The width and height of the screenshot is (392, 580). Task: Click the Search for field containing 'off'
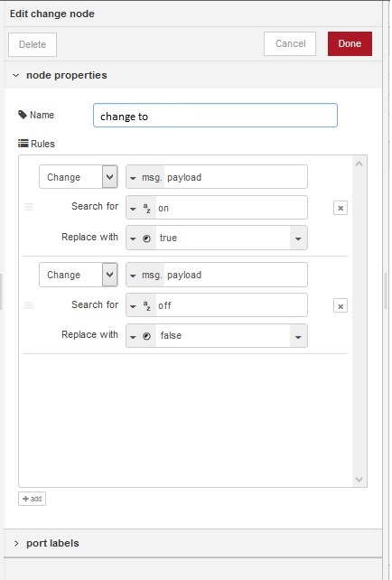point(231,305)
